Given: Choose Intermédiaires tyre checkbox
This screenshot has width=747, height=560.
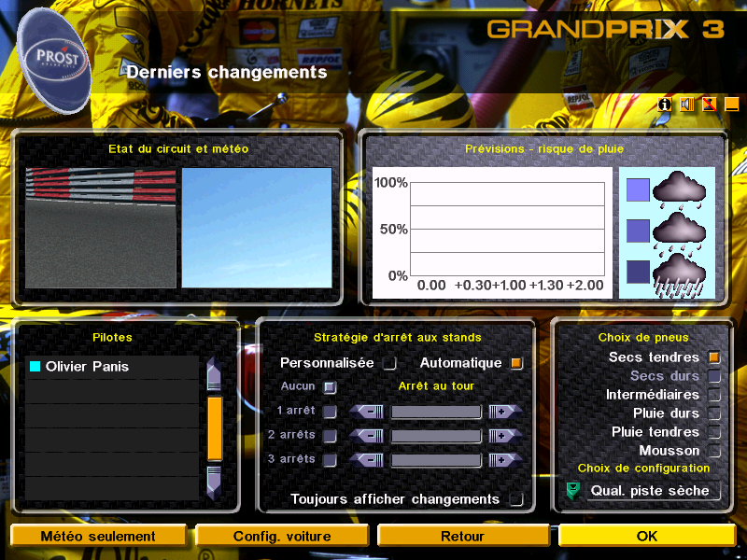Looking at the screenshot, I should click(713, 394).
